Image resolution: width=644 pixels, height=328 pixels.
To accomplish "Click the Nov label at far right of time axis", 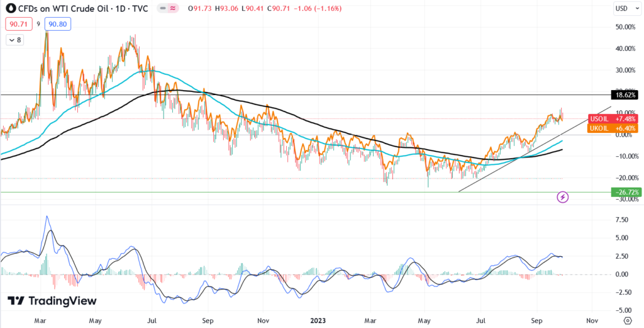I will pos(592,320).
